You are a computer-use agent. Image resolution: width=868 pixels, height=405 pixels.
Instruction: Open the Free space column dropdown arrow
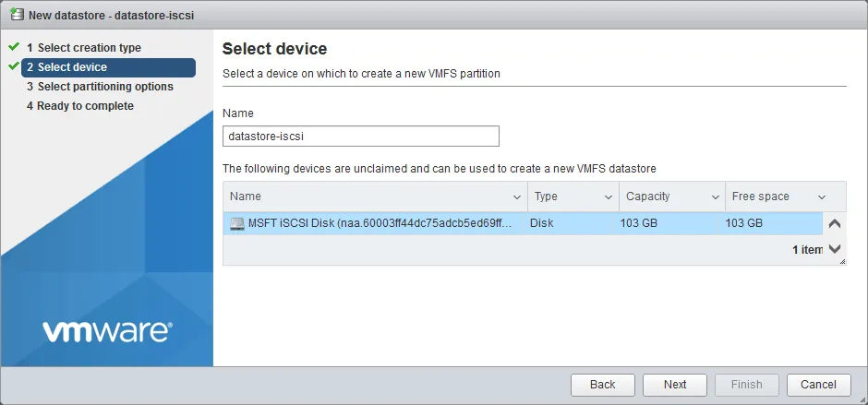(822, 197)
